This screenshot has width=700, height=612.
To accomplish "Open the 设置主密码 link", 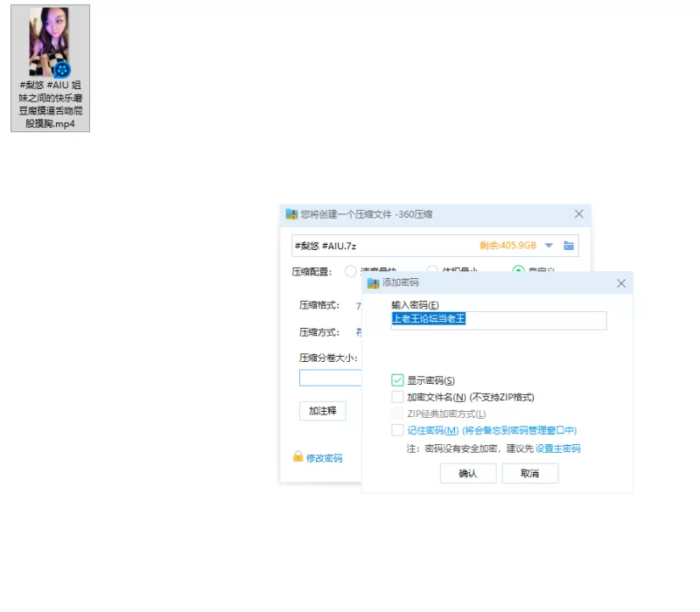I will [557, 449].
